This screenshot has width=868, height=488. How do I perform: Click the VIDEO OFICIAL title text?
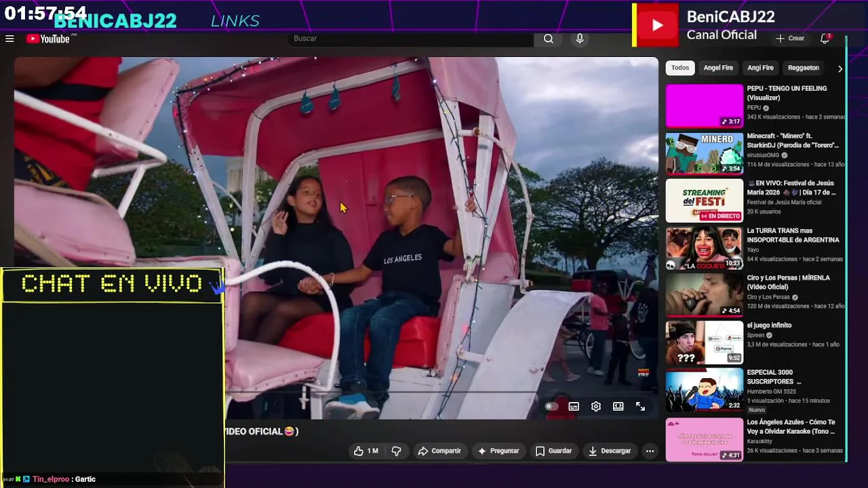(261, 431)
